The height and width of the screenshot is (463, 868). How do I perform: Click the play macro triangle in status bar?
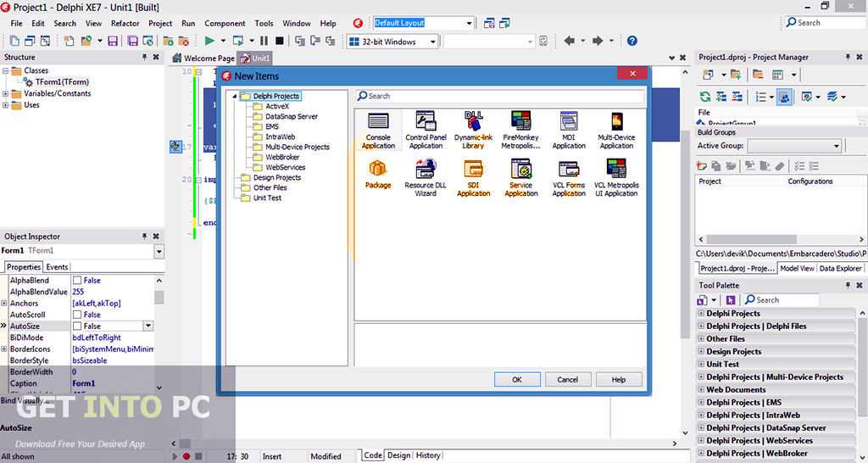[175, 456]
